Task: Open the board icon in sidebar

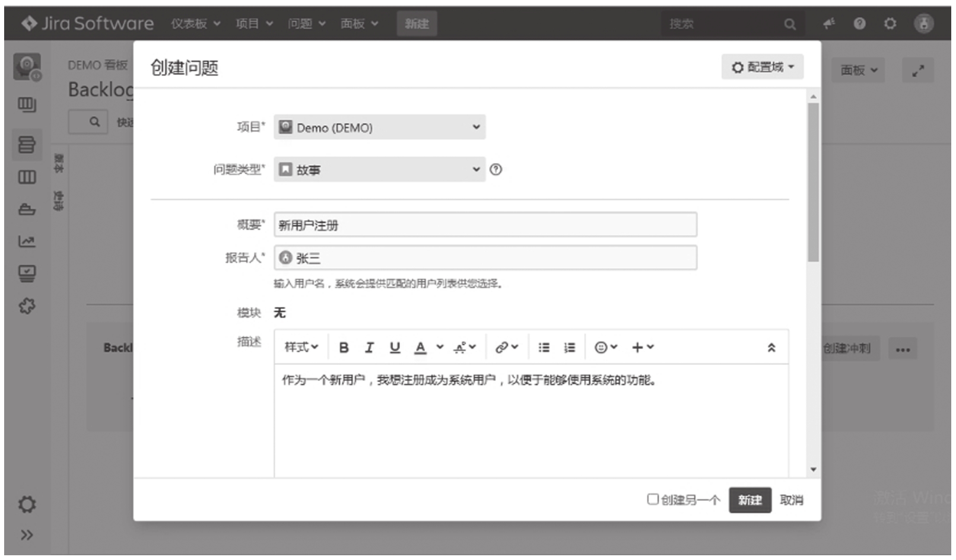Action: [27, 105]
